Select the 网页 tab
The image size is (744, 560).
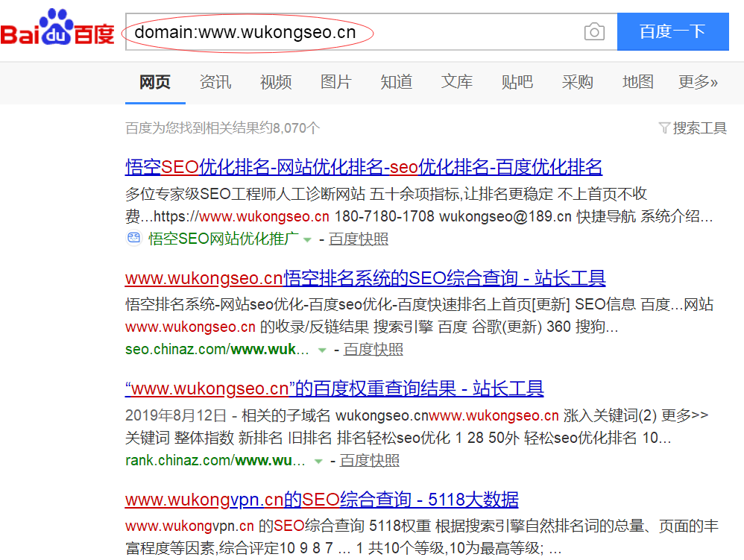click(155, 82)
